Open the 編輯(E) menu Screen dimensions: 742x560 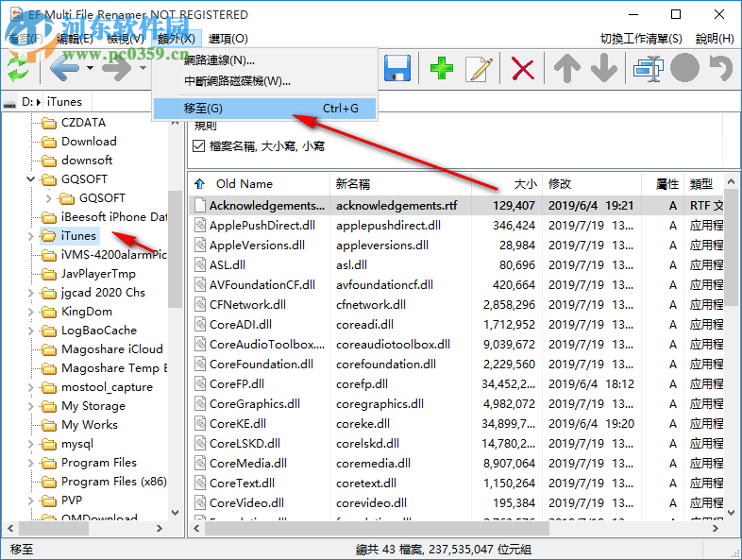tap(75, 39)
